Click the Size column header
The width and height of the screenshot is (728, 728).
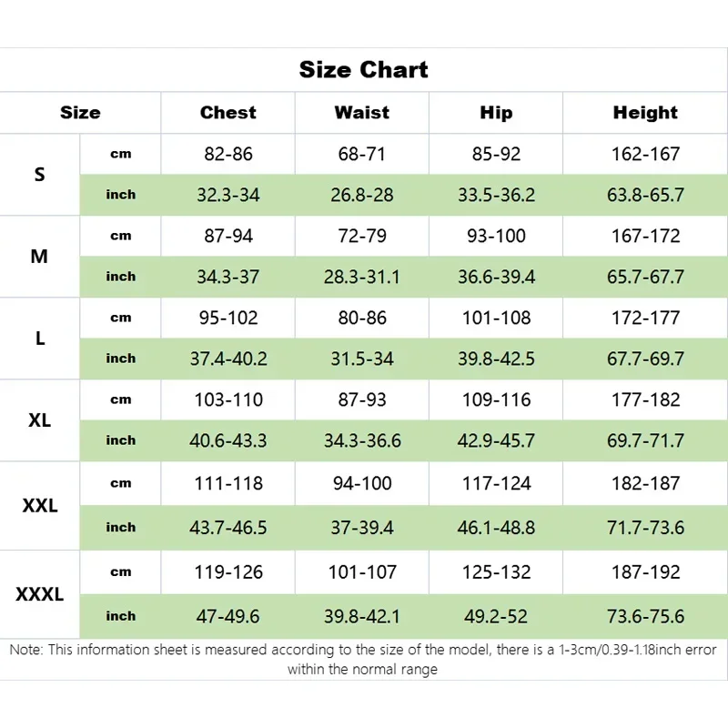pos(80,113)
